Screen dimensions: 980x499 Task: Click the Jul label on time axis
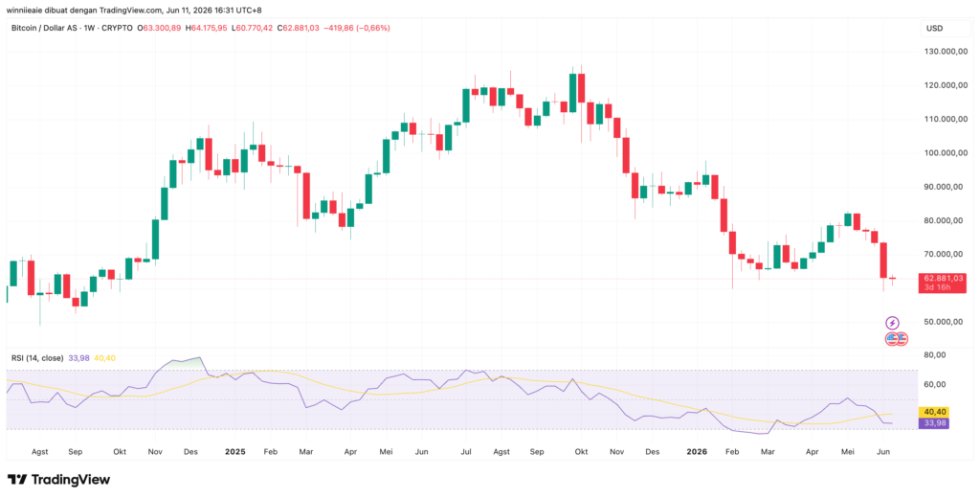466,451
